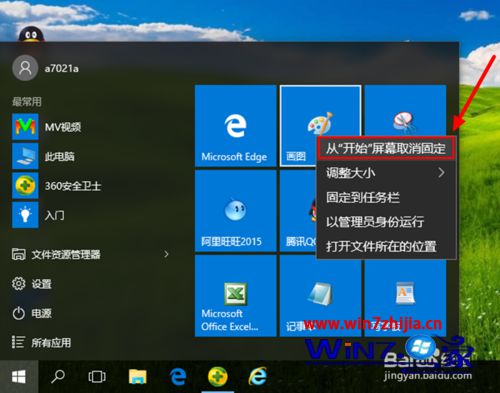This screenshot has height=393, width=500.
Task: Open File Explorer on taskbar
Action: pos(138,377)
